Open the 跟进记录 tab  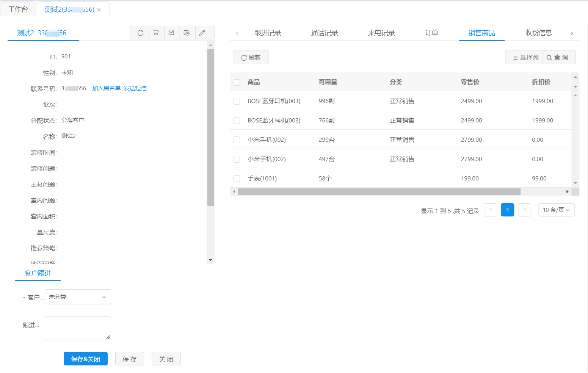tap(268, 33)
